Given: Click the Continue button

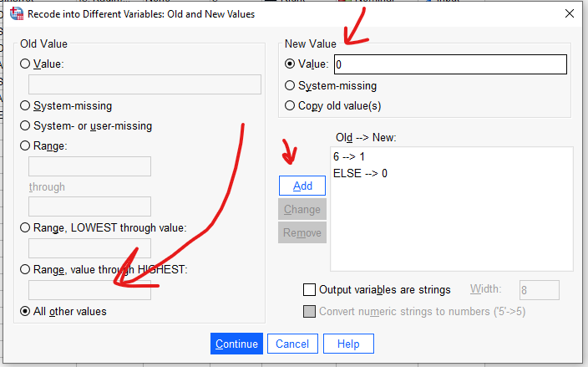Looking at the screenshot, I should tap(237, 344).
